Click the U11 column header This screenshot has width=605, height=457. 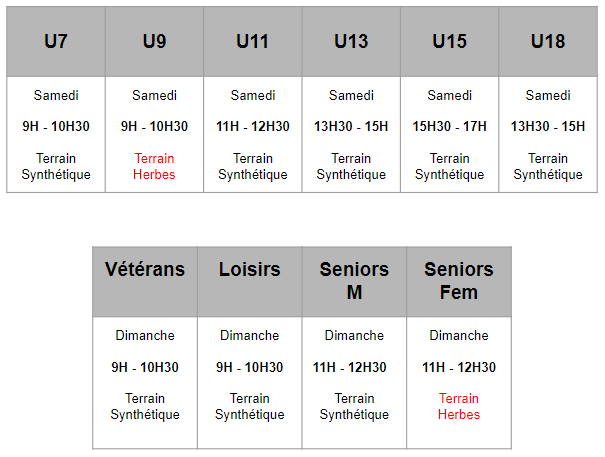click(252, 41)
